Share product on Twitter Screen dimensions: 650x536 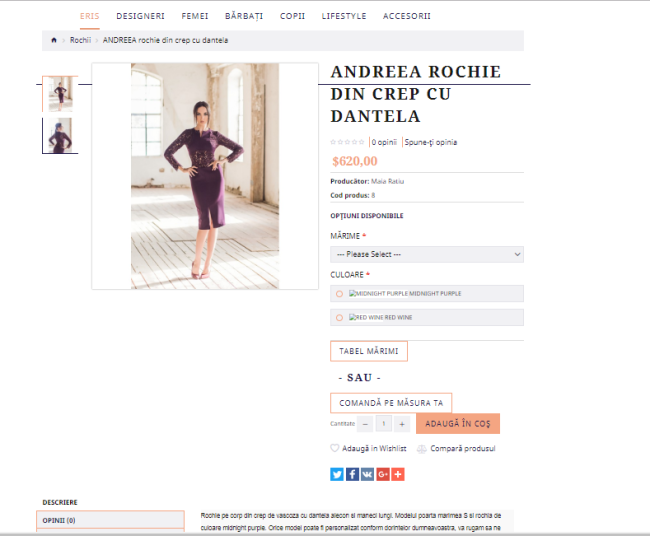(337, 474)
